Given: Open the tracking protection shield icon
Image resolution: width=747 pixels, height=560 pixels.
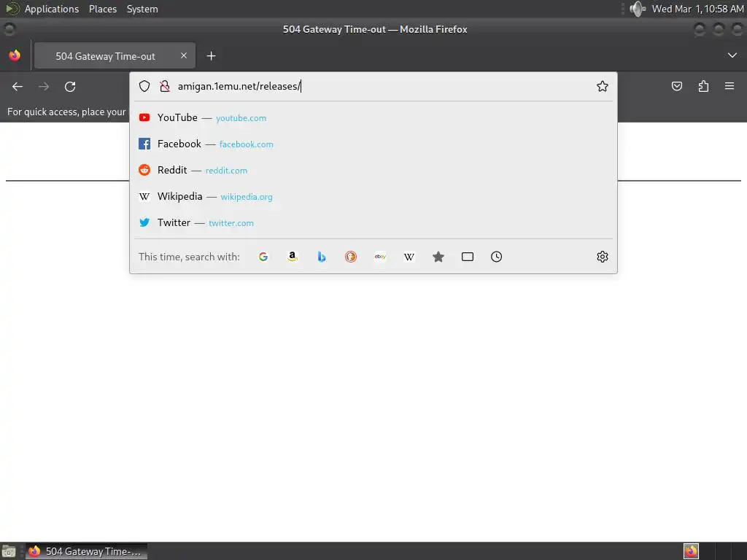Looking at the screenshot, I should tap(144, 86).
